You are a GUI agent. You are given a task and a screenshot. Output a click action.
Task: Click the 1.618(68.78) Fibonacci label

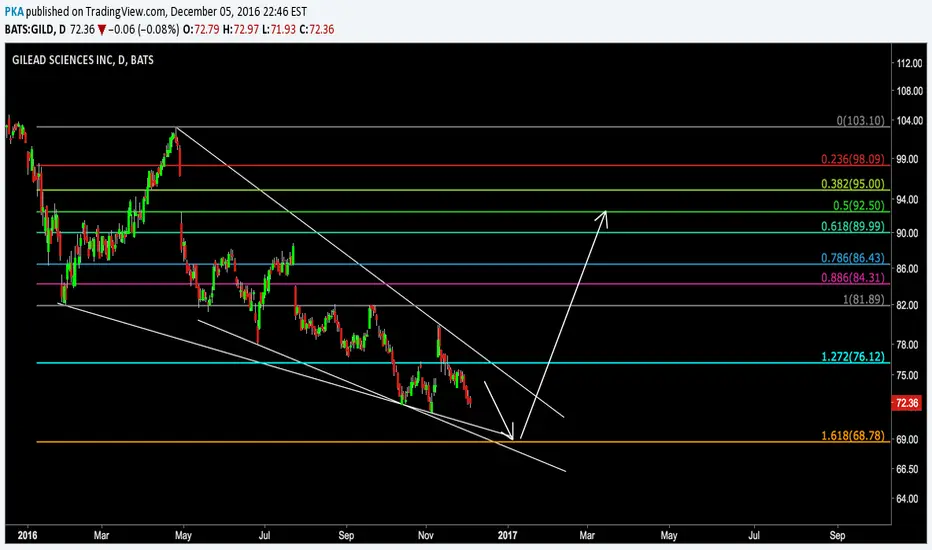852,435
